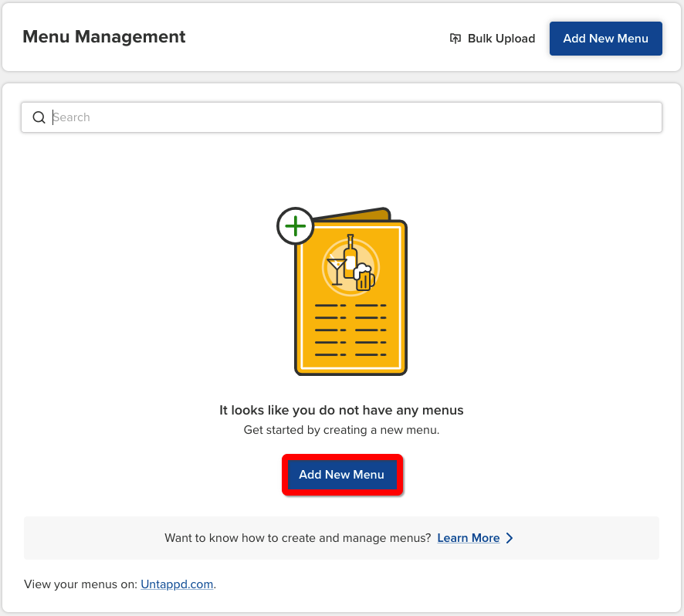Click the 'Want to know how to create' help text
The height and width of the screenshot is (616, 684).
(298, 538)
